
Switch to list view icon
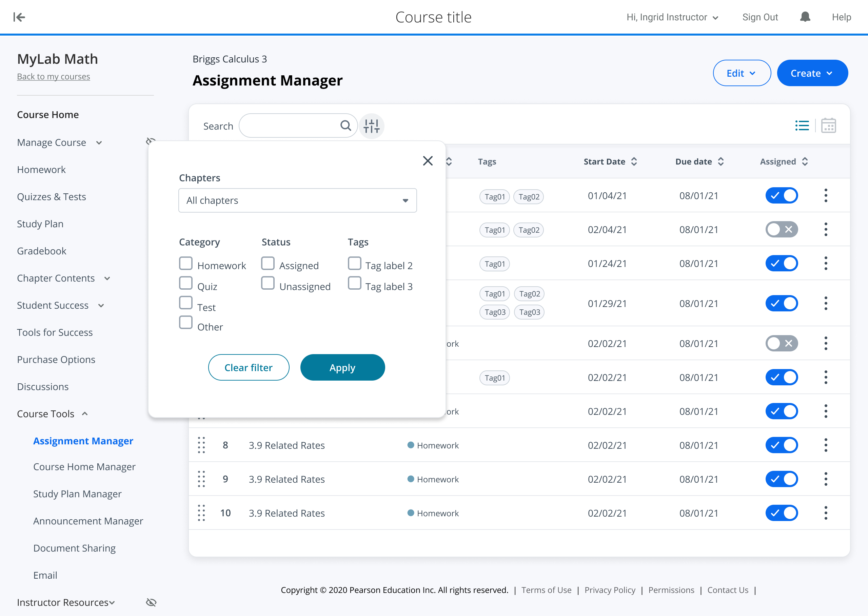click(802, 126)
